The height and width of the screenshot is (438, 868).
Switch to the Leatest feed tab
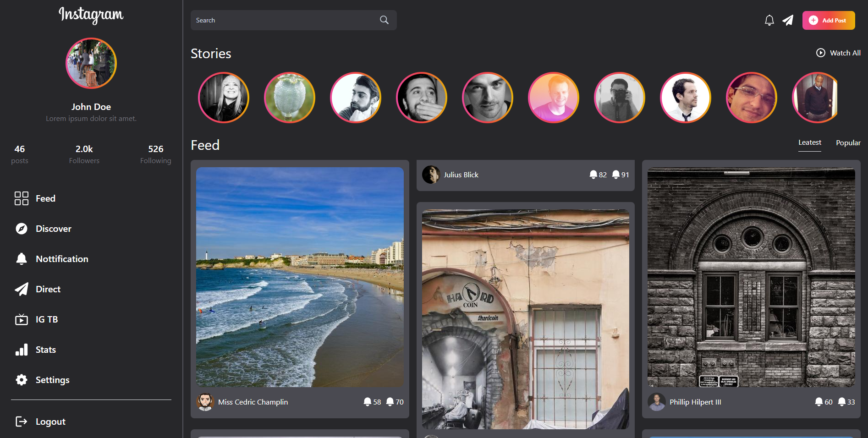click(810, 142)
